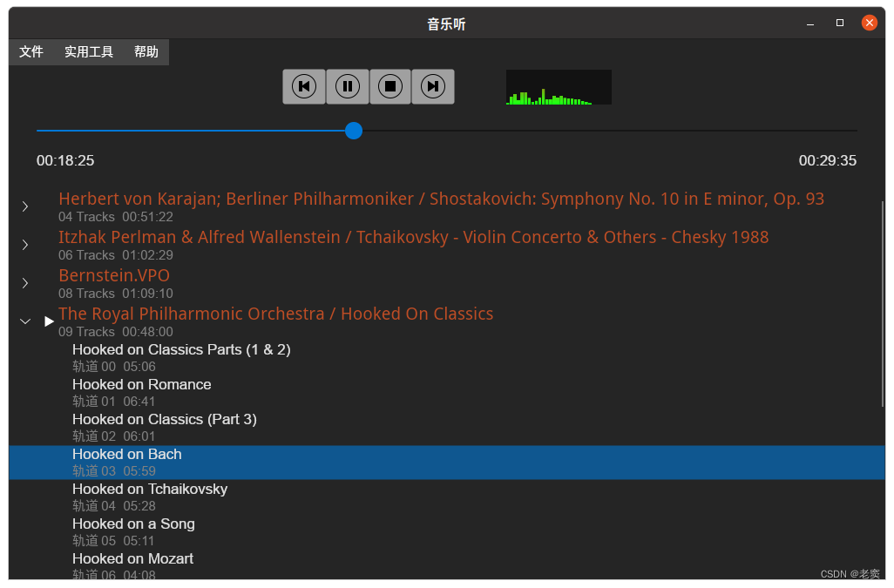Open the 文件 menu
This screenshot has height=588, width=894.
pos(31,52)
